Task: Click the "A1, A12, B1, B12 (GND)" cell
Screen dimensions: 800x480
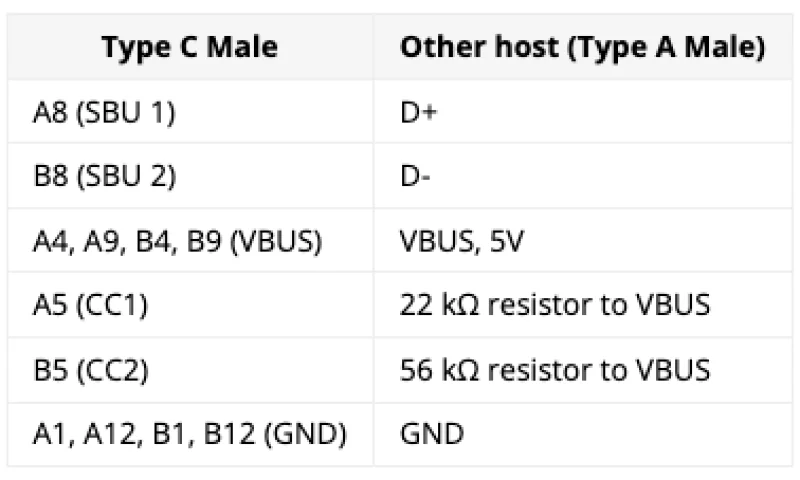Action: (x=189, y=433)
